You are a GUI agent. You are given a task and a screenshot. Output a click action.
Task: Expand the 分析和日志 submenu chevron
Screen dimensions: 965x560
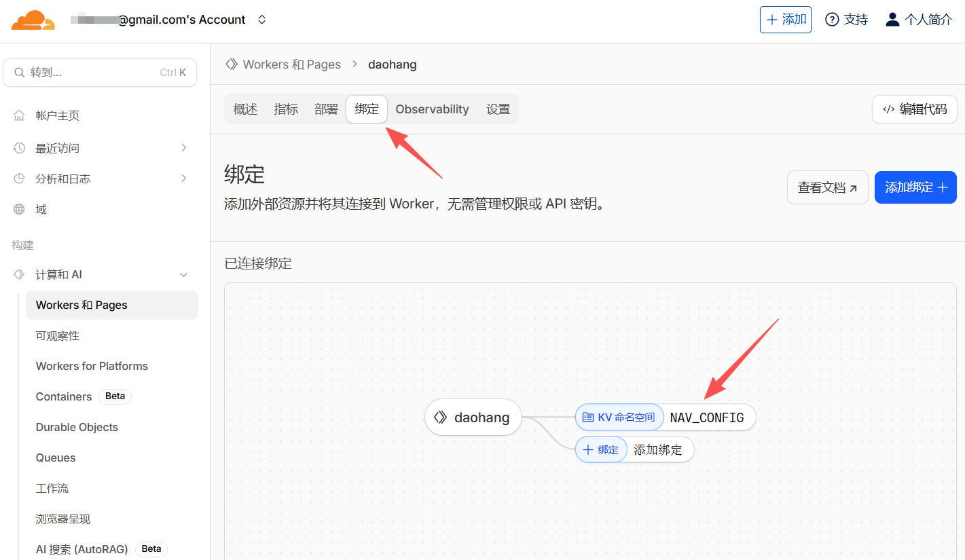(x=183, y=179)
